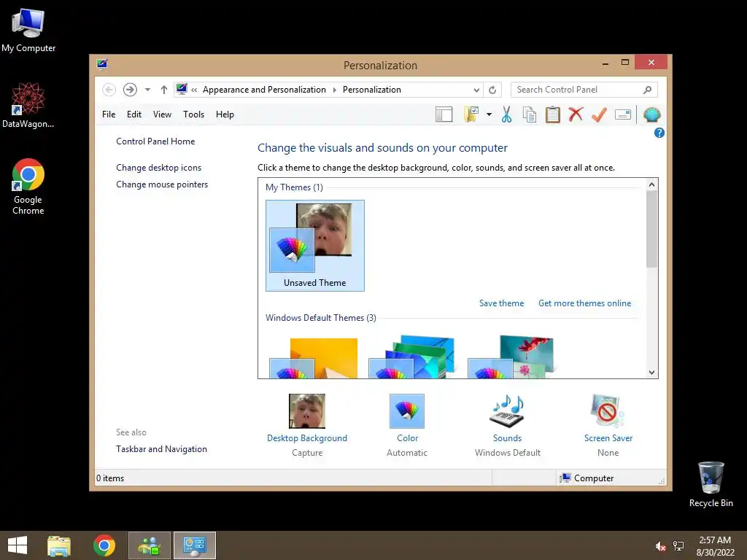The image size is (747, 560).
Task: Click Get more themes online
Action: pyautogui.click(x=584, y=303)
